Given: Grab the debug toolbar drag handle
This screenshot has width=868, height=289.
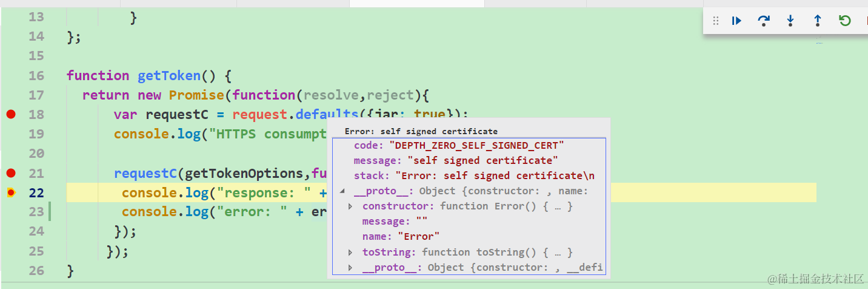Looking at the screenshot, I should (715, 21).
